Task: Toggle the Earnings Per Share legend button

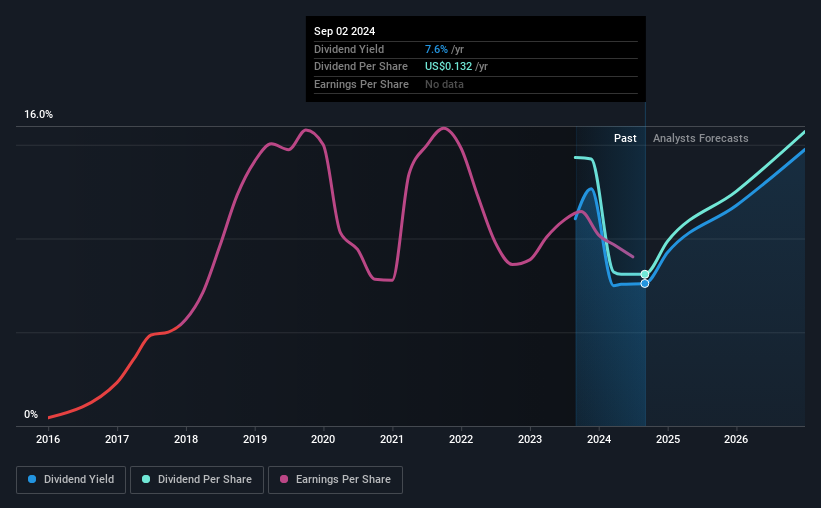Action: (x=335, y=480)
